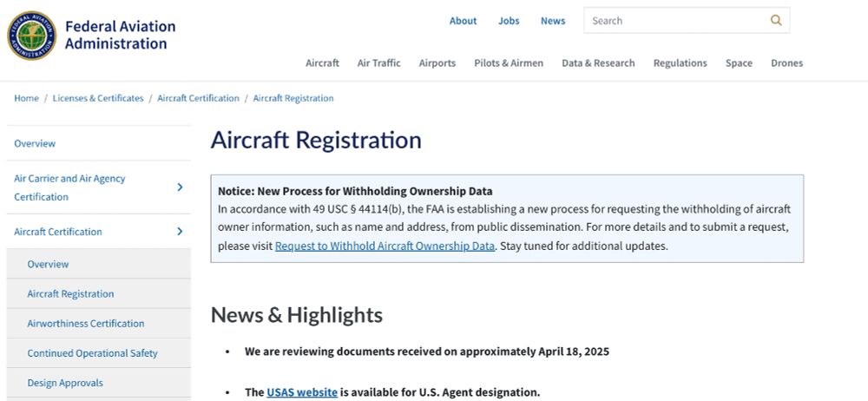Go to Licenses & Certificates breadcrumb
This screenshot has height=401, width=868.
tap(98, 98)
